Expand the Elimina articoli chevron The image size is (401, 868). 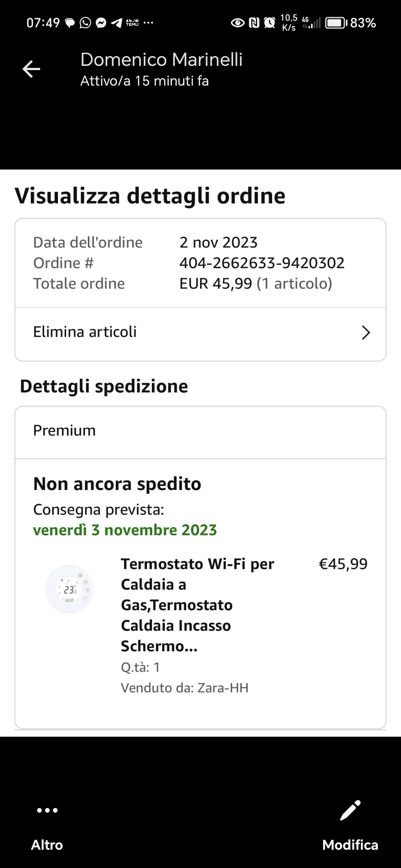(x=366, y=332)
